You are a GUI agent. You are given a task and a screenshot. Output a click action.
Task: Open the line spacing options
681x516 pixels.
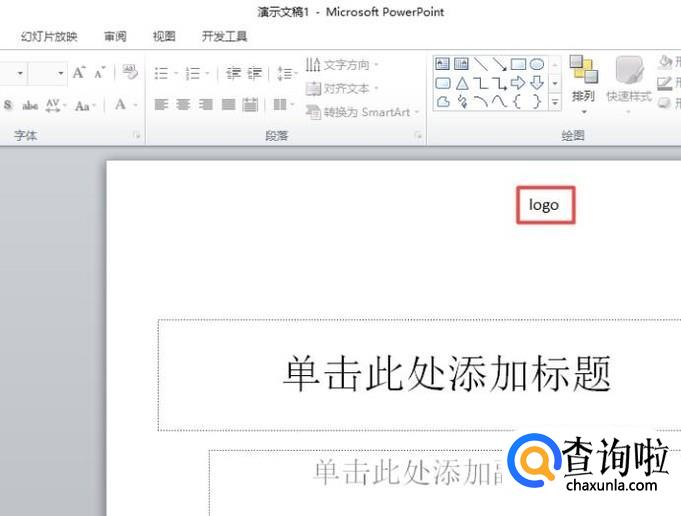pos(286,73)
